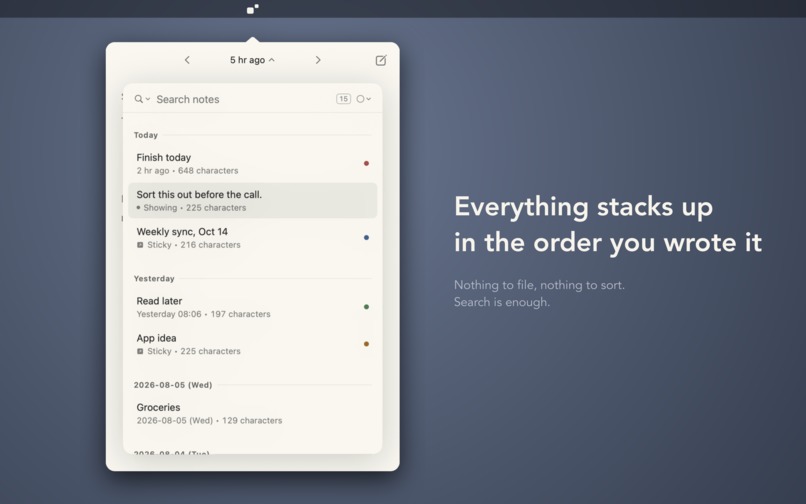Go to the next note with right chevron
806x504 pixels.
click(318, 60)
